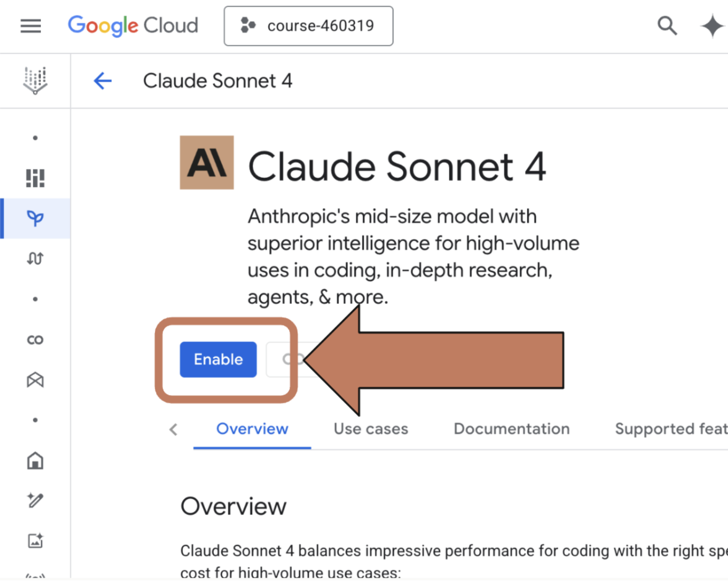Open the Colab 'CO' sidebar icon
The image size is (728, 581).
pos(35,340)
